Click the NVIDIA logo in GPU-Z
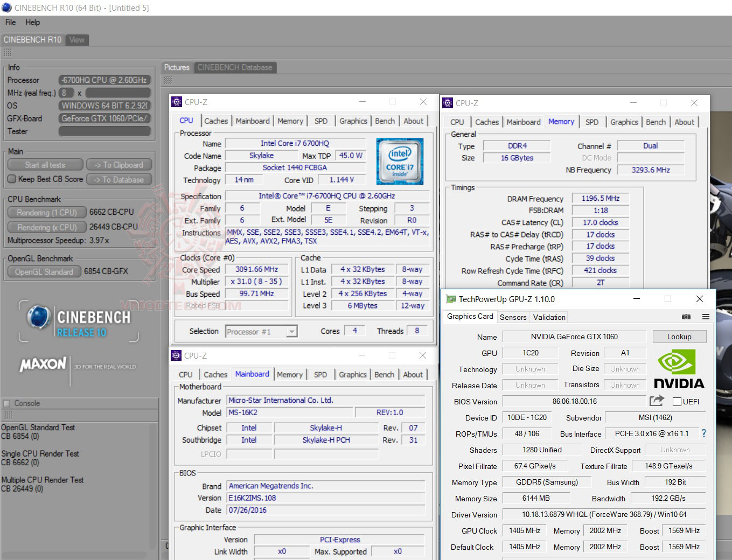 pyautogui.click(x=679, y=369)
